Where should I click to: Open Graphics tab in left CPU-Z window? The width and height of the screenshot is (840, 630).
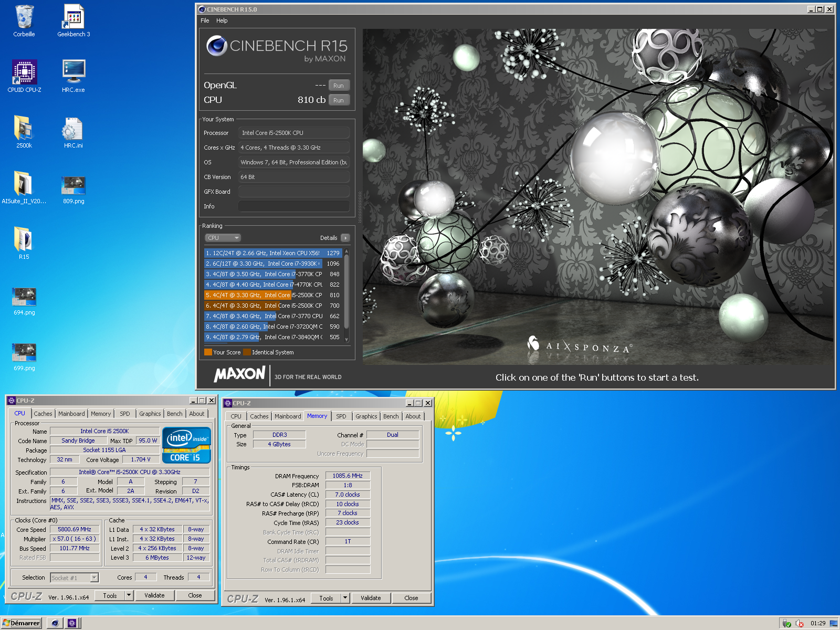coord(150,414)
